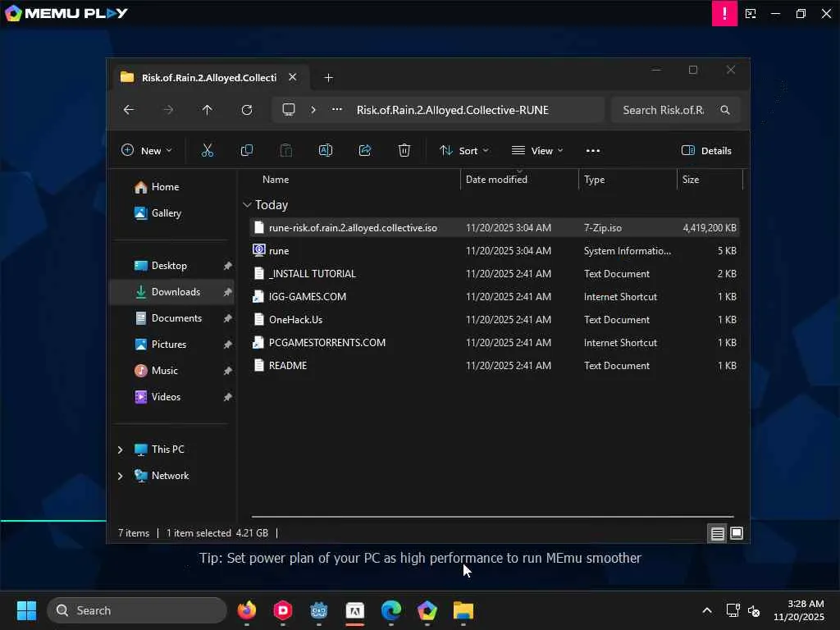Open the Sort dropdown
This screenshot has height=630, width=840.
pyautogui.click(x=464, y=151)
